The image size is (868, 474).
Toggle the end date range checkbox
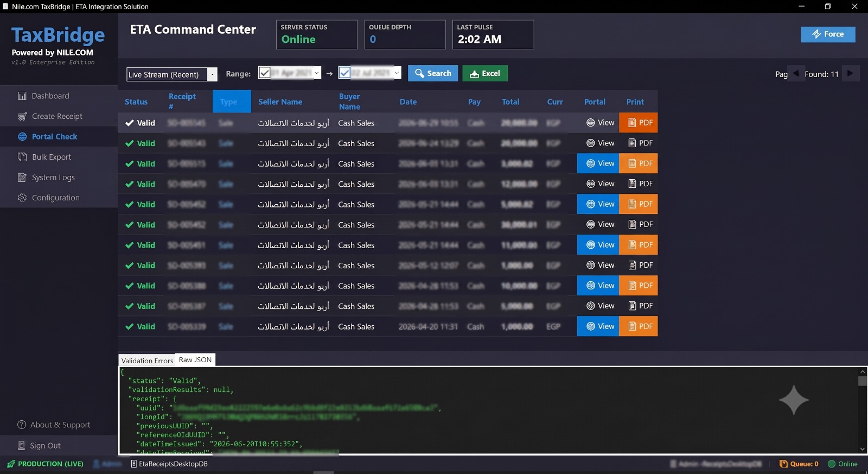344,73
